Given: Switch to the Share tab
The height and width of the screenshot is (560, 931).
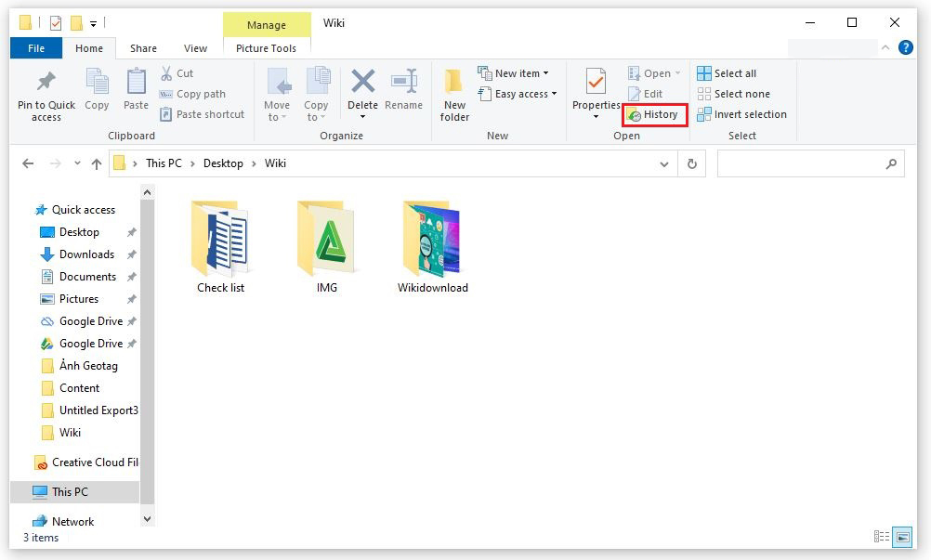Looking at the screenshot, I should coord(143,48).
